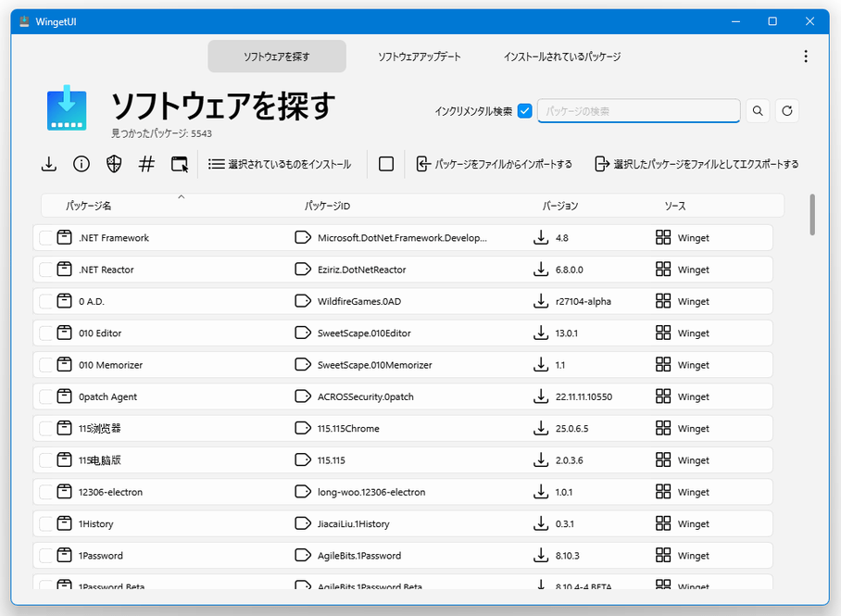Click Microsoft.DotNet.Framework.Develop... package ID
This screenshot has height=616, width=841.
click(402, 238)
